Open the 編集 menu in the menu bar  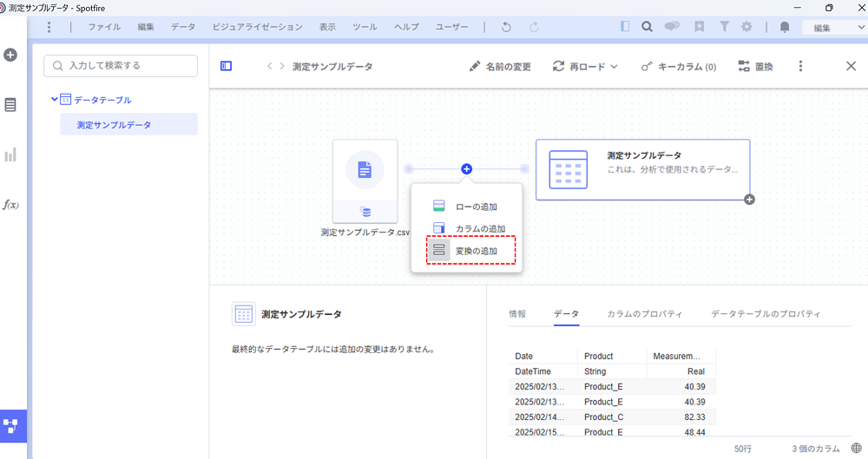click(146, 27)
